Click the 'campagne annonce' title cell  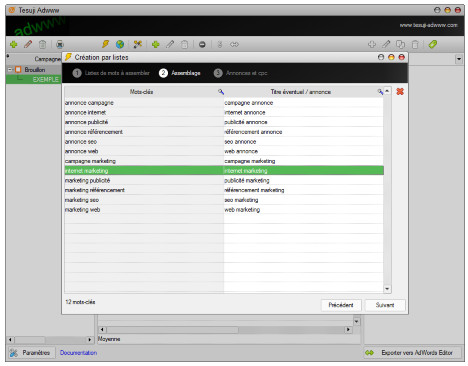[303, 103]
